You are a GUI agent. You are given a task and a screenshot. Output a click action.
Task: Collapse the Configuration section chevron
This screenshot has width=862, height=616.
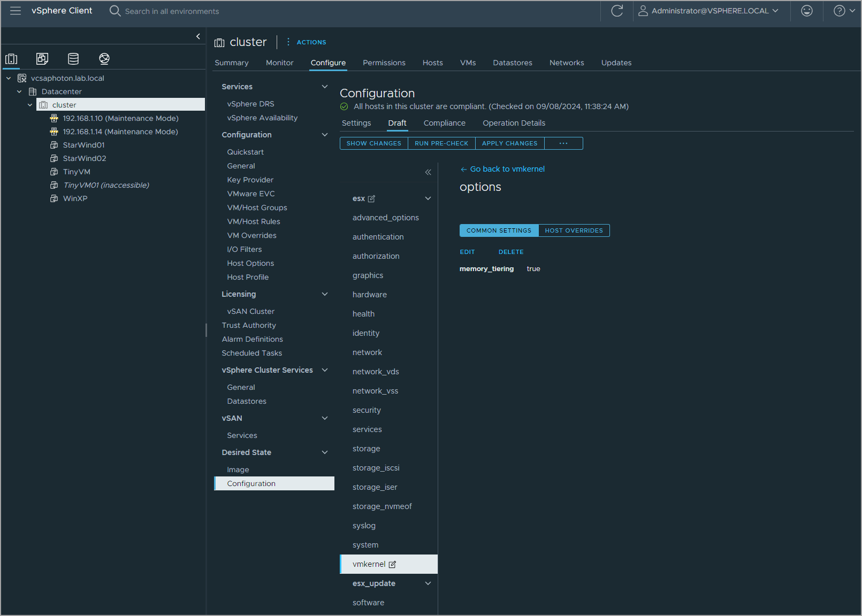324,135
